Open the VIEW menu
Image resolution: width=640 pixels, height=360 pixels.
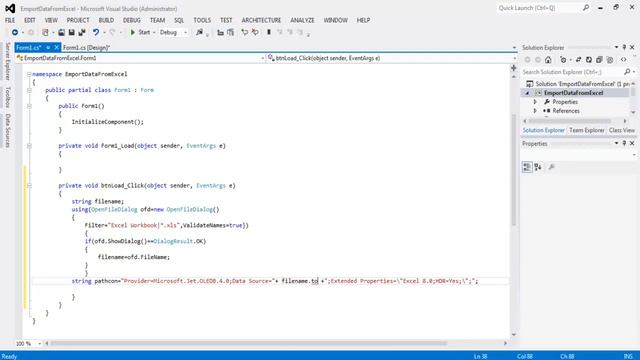[51, 20]
